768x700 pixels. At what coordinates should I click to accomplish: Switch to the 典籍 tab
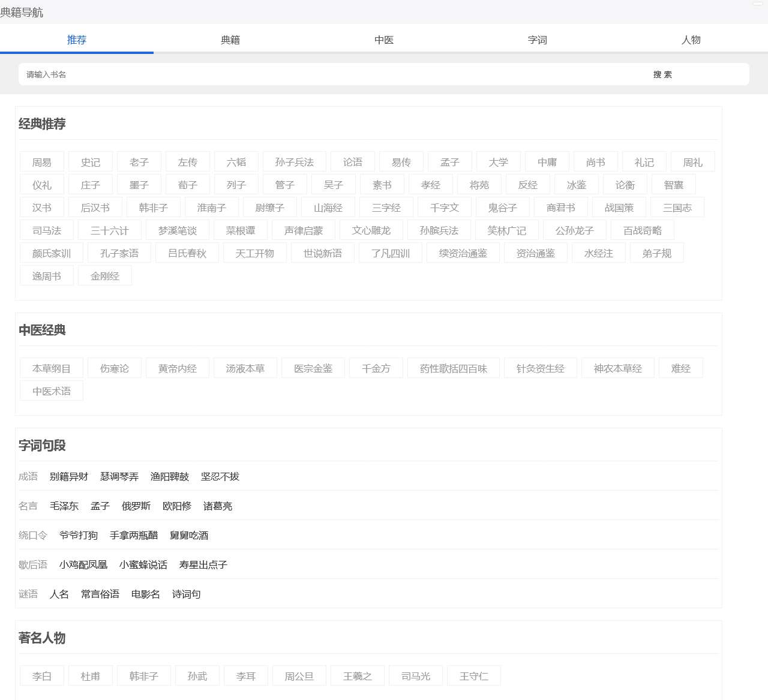[230, 40]
